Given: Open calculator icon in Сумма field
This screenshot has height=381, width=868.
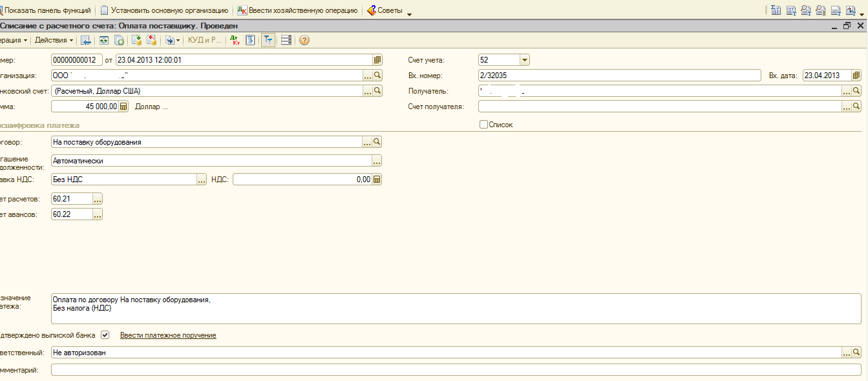Looking at the screenshot, I should pyautogui.click(x=124, y=107).
